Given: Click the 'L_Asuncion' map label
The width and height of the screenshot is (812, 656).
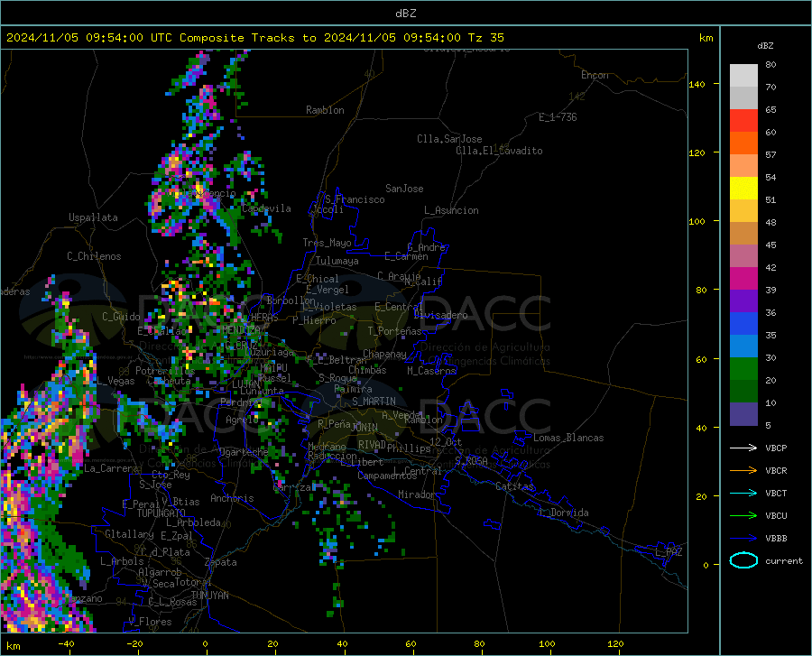Looking at the screenshot, I should click(x=451, y=210).
